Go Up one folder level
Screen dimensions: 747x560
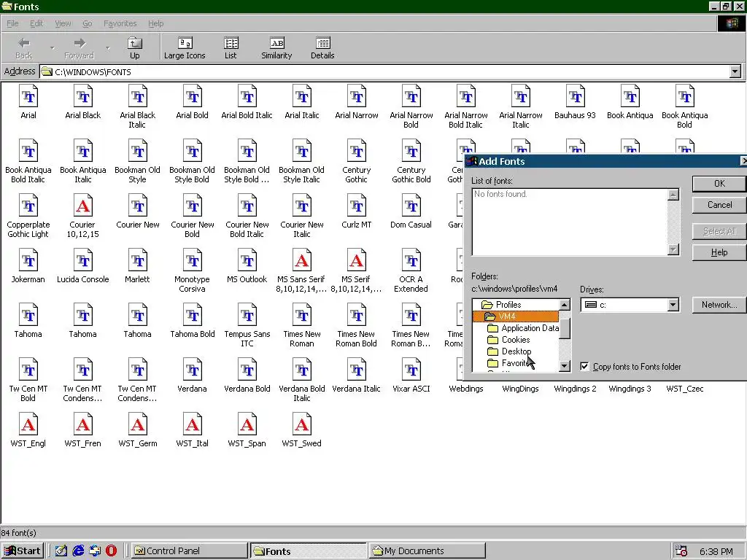pos(135,48)
